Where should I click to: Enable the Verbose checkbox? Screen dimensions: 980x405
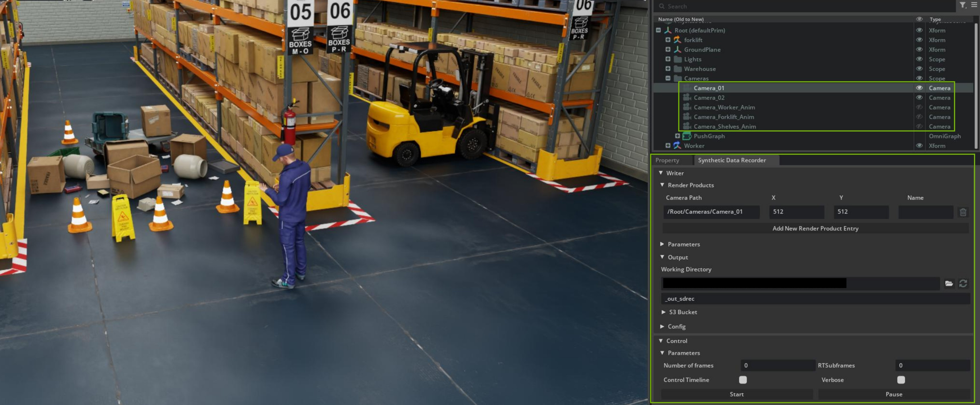[x=901, y=380]
